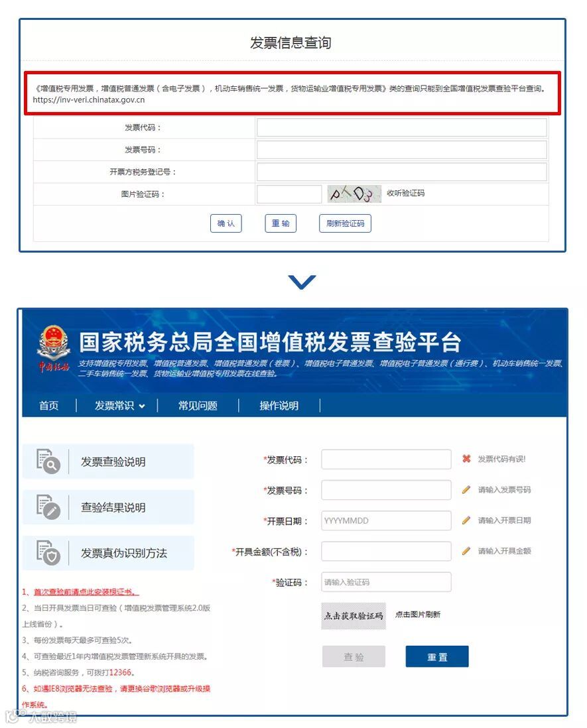Click the pencil icon beside 请输入开具金额

tap(466, 551)
